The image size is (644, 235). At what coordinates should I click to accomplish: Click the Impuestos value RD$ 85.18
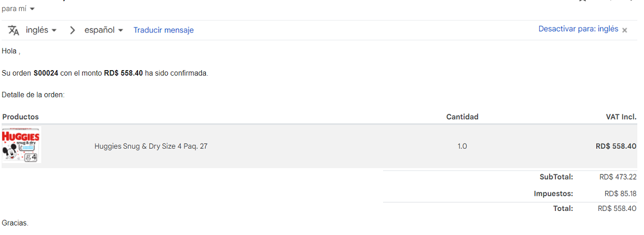point(620,193)
